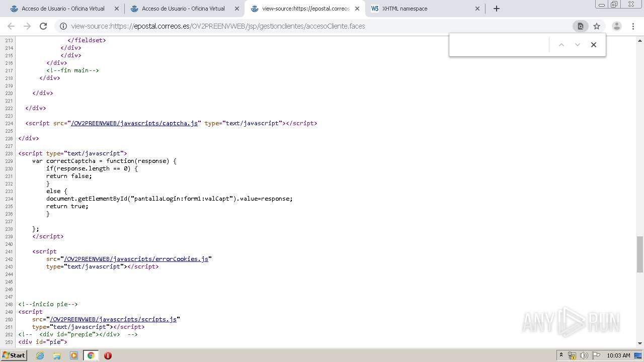Close the first Acceso de Usuario tab

(117, 9)
